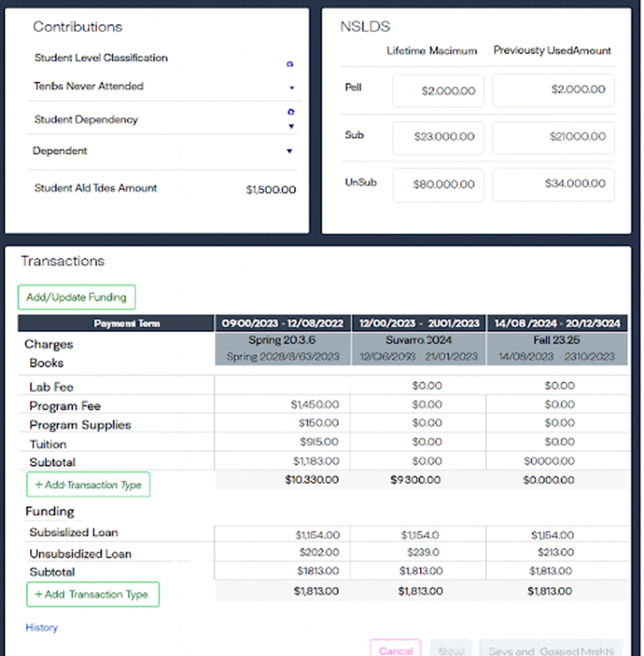Click the Pell Lifetime Maximum field
This screenshot has height=656, width=644.
(438, 91)
